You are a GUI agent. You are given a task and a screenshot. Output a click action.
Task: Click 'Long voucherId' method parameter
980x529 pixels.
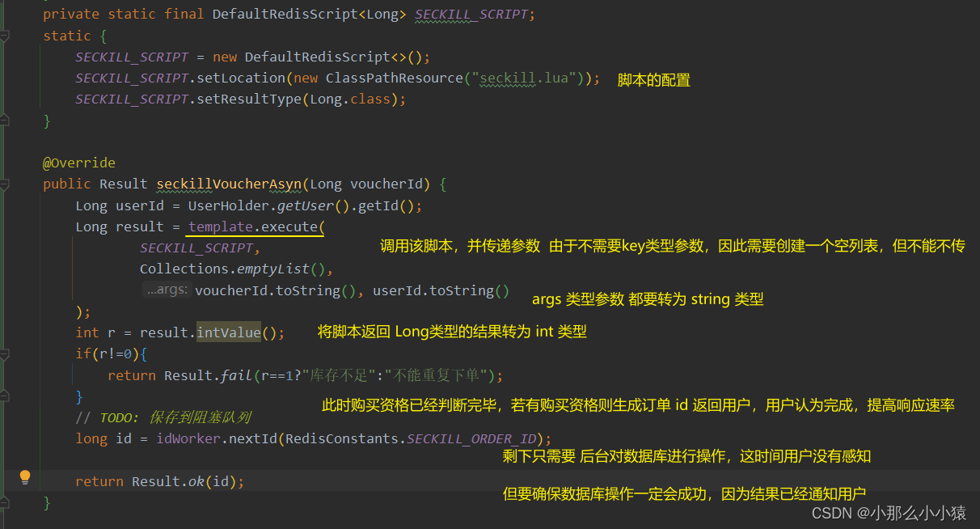366,184
